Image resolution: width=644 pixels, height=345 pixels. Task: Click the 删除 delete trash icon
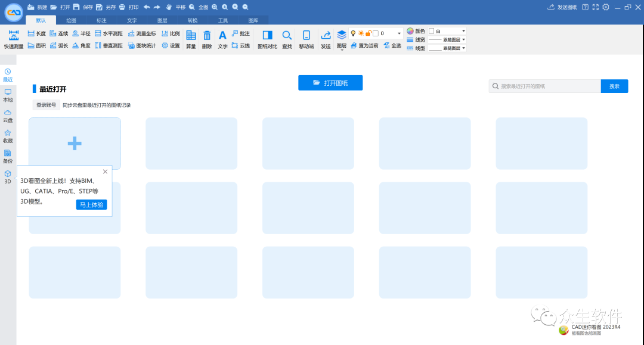coord(207,39)
